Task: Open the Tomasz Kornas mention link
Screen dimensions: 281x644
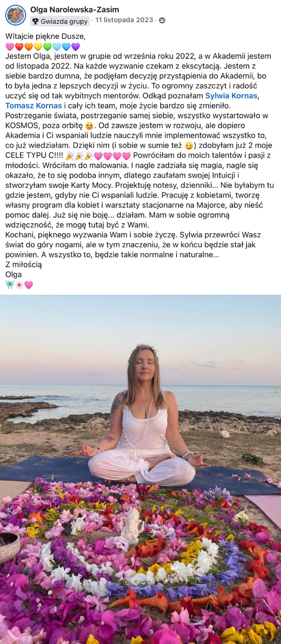Action: click(x=34, y=106)
